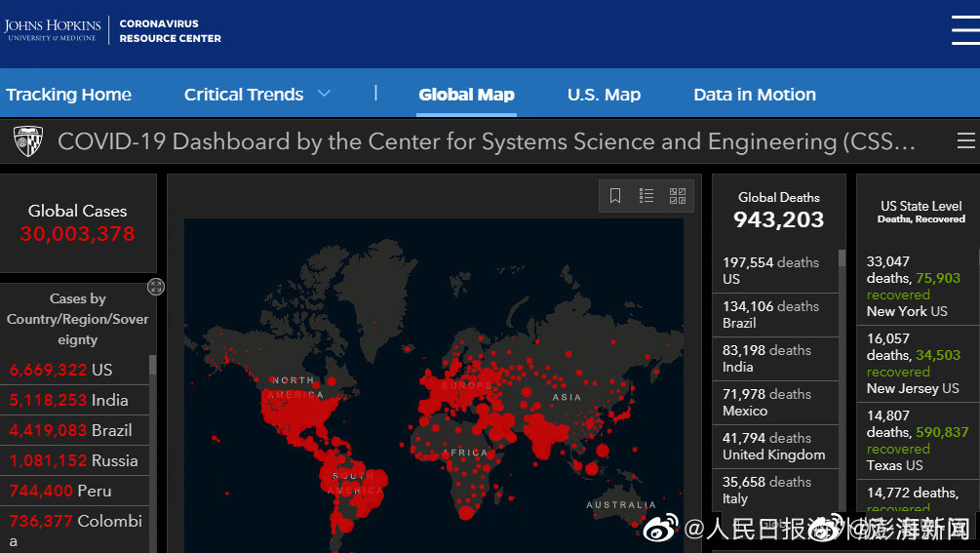Click the Cases by Country/Region/Sovereignty heading
This screenshot has height=553, width=980.
(x=77, y=319)
